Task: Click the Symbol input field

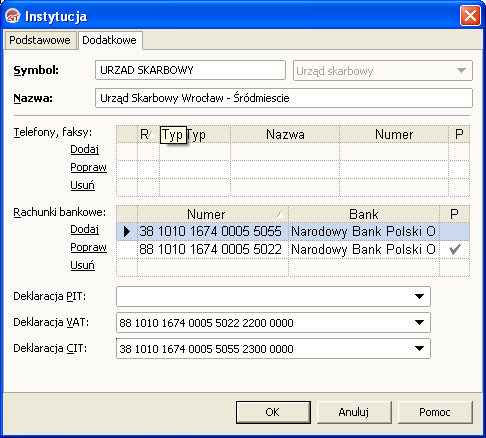Action: click(x=190, y=70)
